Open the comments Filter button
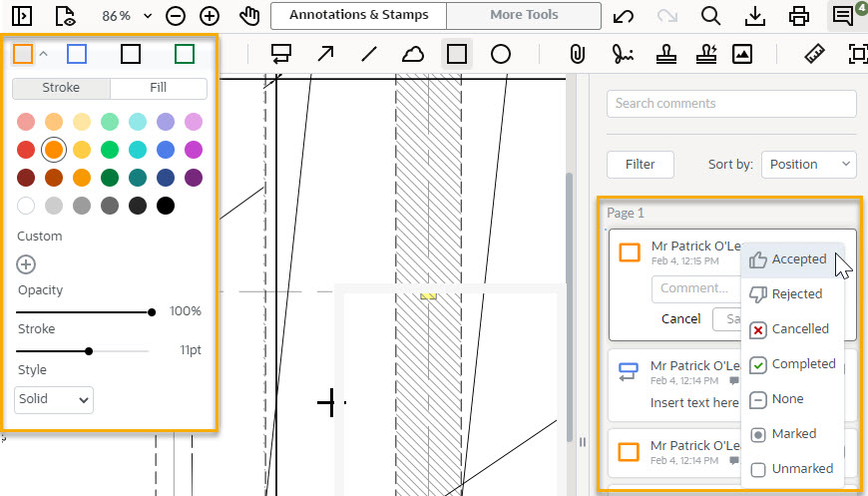This screenshot has height=496, width=868. click(641, 165)
